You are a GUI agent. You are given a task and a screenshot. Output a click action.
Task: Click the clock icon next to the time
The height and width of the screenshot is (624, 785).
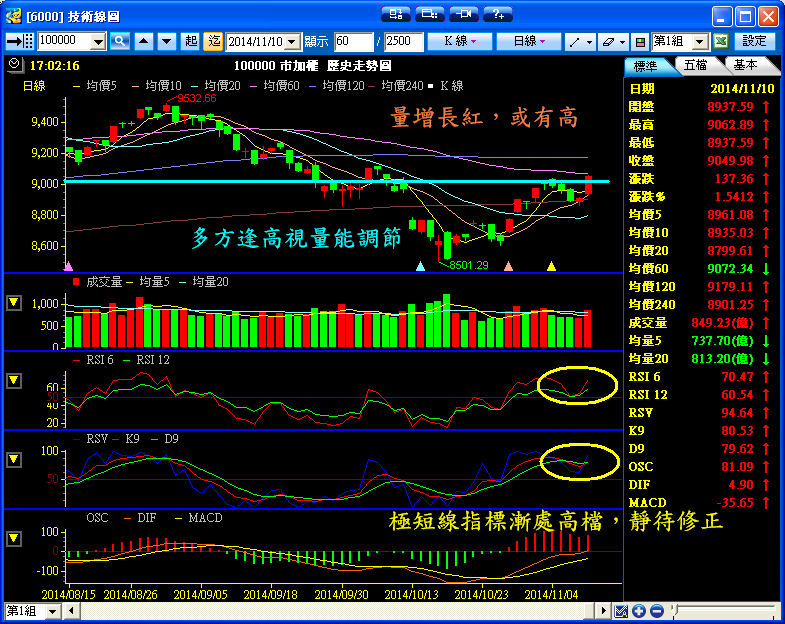(14, 64)
